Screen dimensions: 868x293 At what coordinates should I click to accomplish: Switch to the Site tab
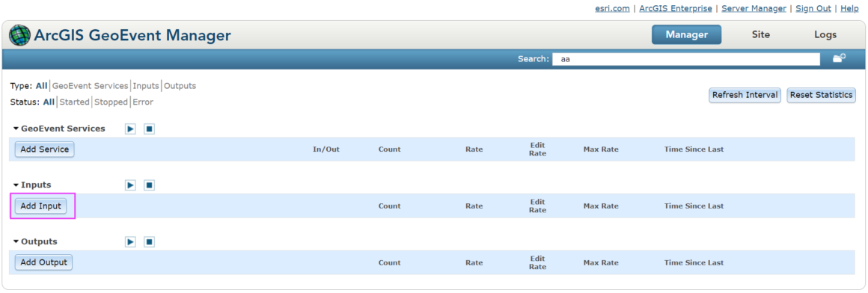coord(760,35)
